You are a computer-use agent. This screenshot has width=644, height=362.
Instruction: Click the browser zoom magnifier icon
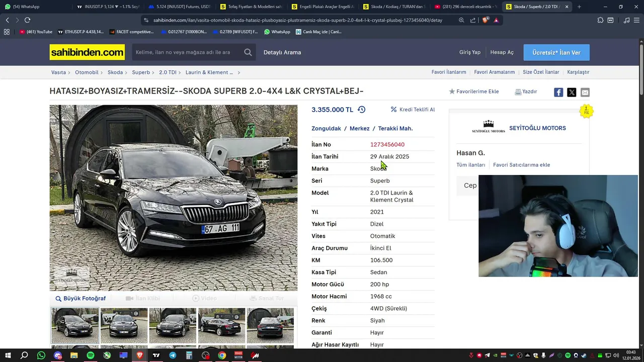[461, 20]
